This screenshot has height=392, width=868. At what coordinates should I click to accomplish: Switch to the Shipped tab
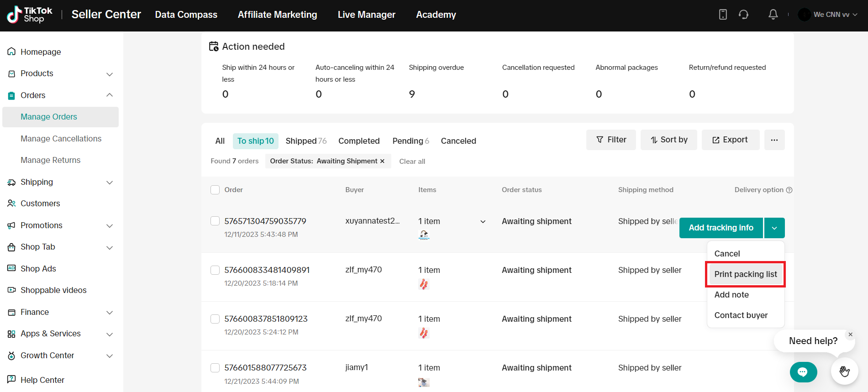coord(305,141)
